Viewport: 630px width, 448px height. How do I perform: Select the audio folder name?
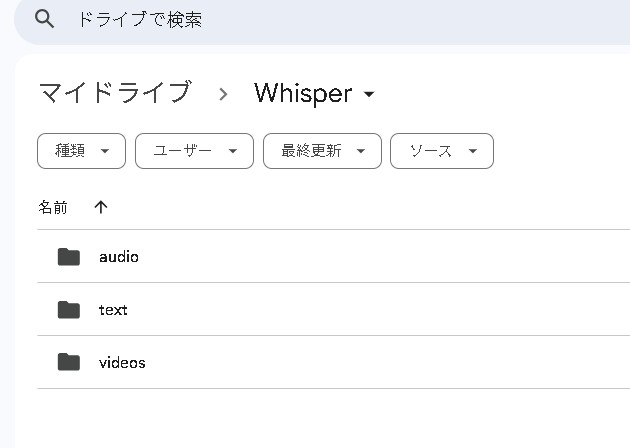119,257
